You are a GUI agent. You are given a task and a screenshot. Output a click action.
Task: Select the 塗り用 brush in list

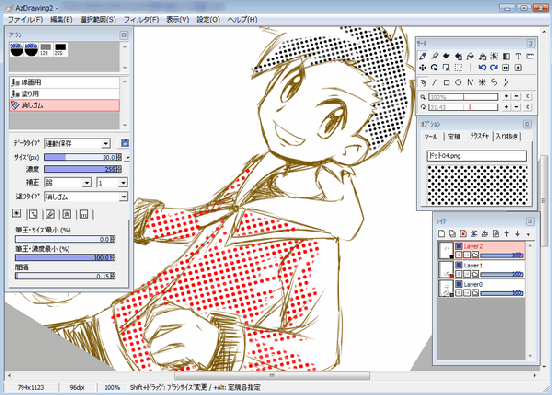click(64, 94)
